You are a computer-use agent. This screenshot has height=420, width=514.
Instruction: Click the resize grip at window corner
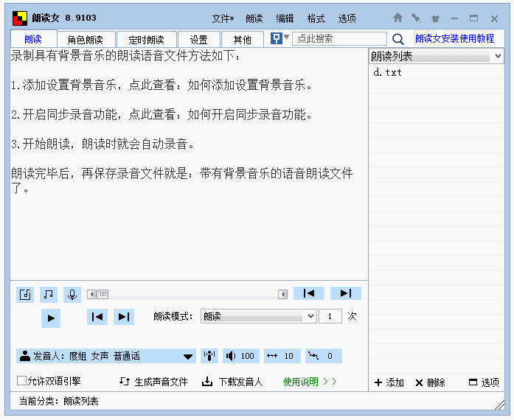coord(499,405)
